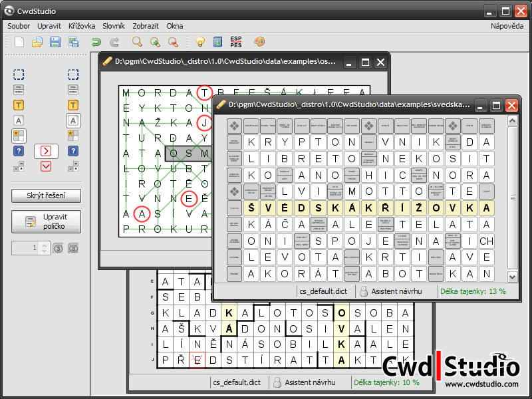Click left-column blue question mark
Screen dimensions: 532x399
[x=19, y=151]
